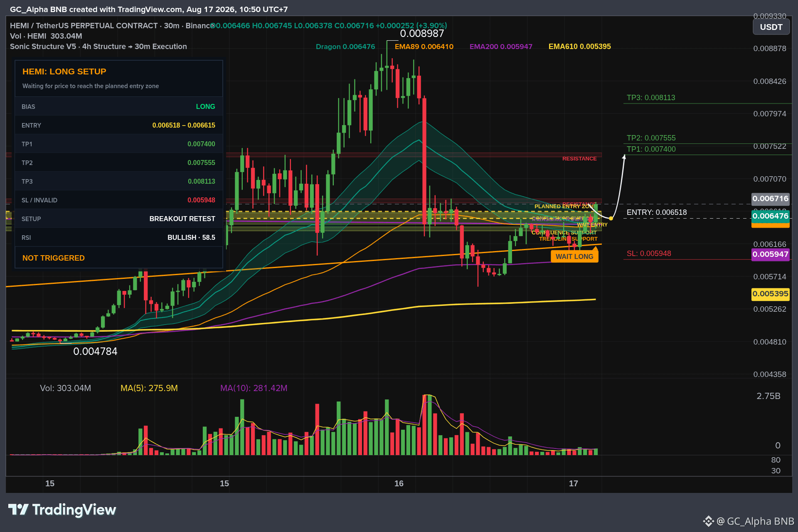Viewport: 798px width, 532px height.
Task: Click the 'Waiting for price to reach' subtitle
Action: (91, 86)
